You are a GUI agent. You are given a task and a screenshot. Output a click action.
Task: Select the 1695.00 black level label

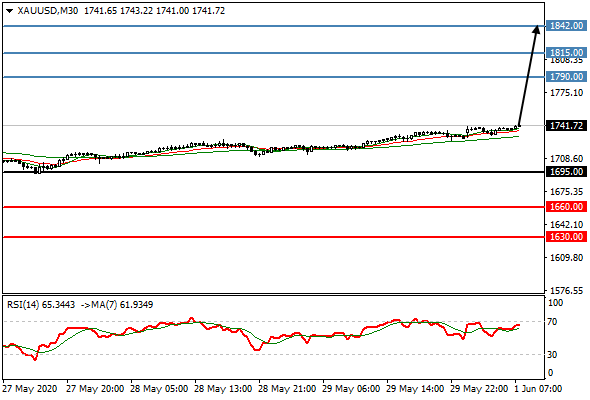point(566,172)
